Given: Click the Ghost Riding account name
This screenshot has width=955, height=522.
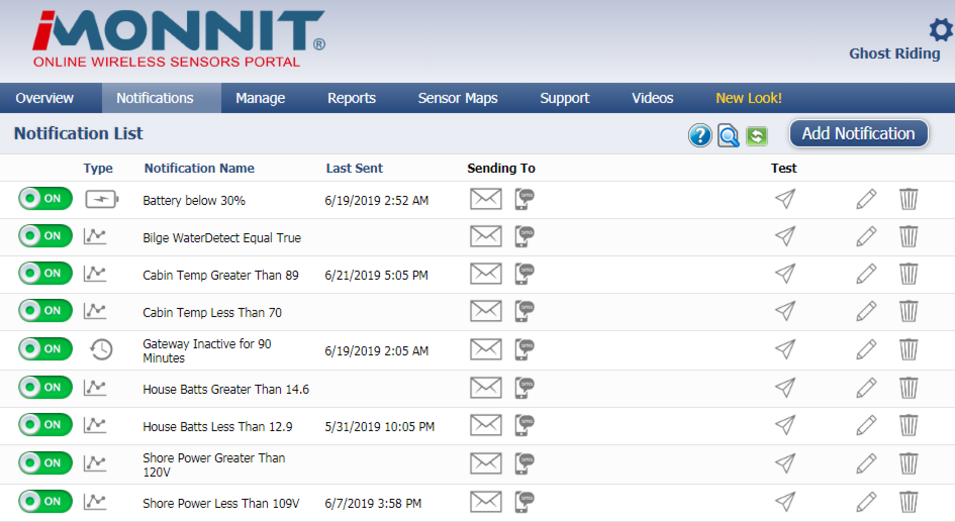Looking at the screenshot, I should (895, 54).
